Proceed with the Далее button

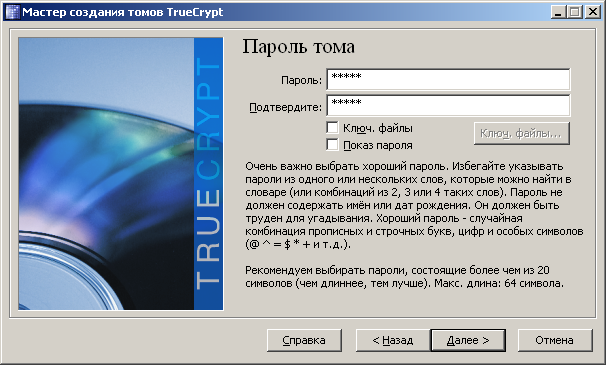468,340
